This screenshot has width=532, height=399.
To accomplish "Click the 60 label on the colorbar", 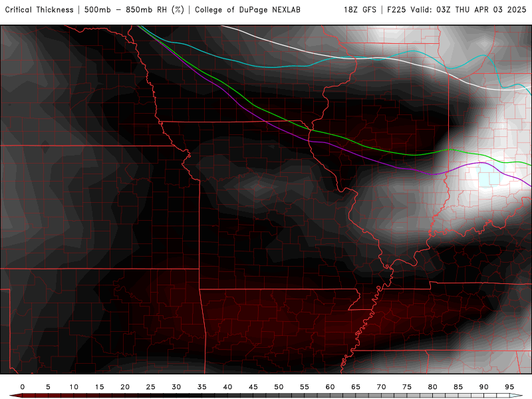I will click(x=330, y=387).
